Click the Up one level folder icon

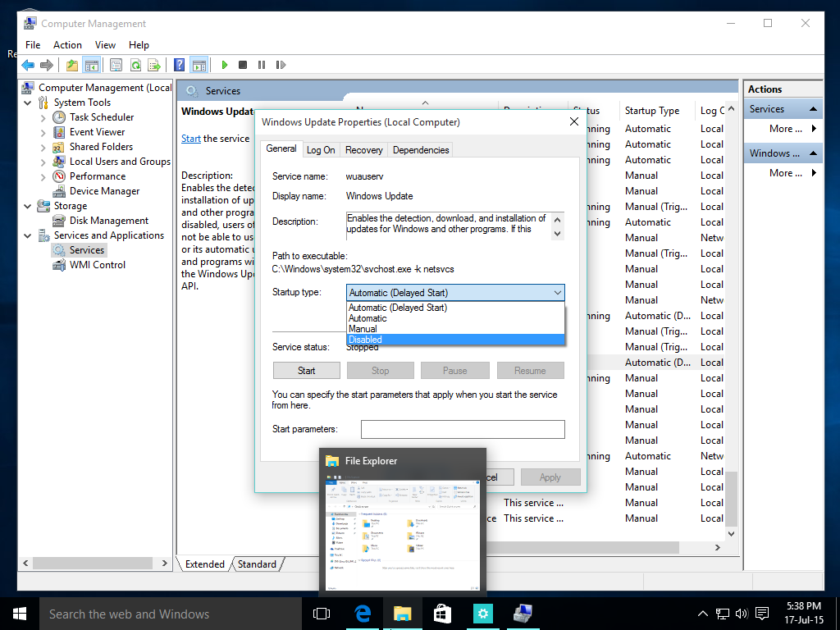click(72, 66)
